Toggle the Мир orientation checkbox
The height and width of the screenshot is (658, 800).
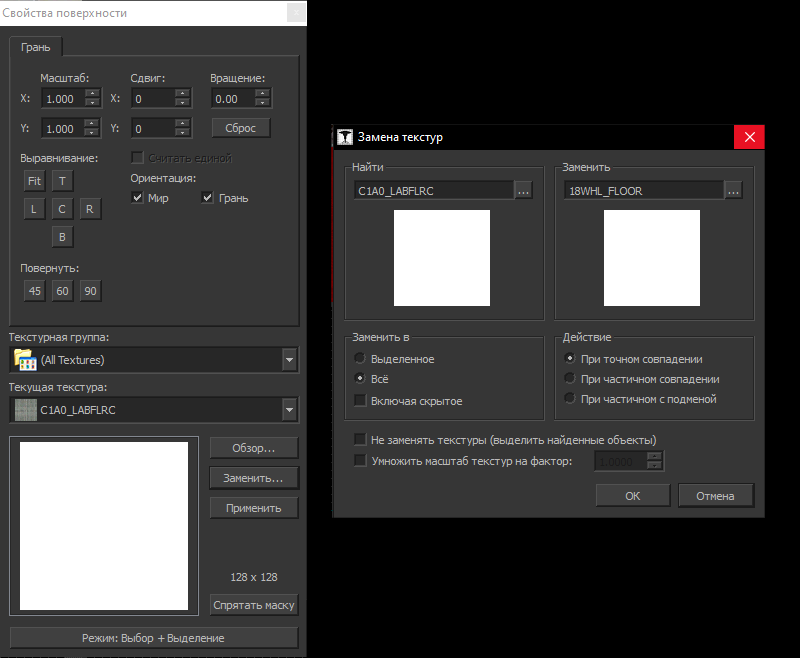click(x=137, y=197)
